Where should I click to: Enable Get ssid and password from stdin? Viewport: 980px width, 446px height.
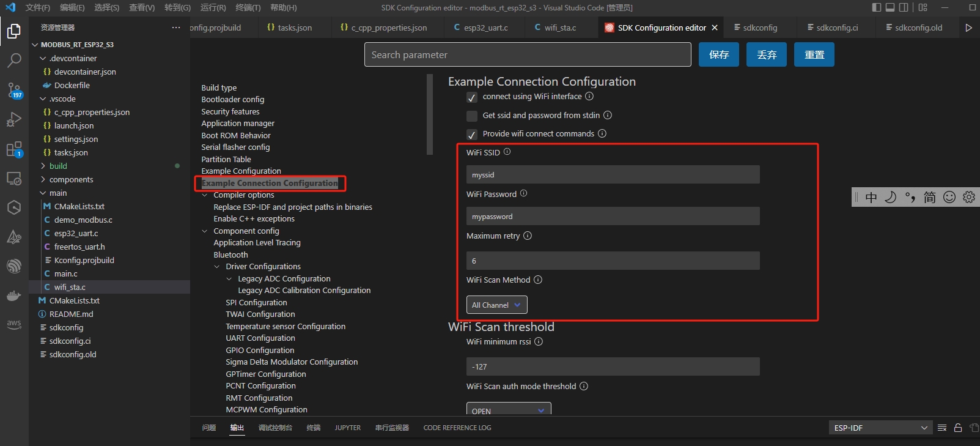tap(472, 116)
